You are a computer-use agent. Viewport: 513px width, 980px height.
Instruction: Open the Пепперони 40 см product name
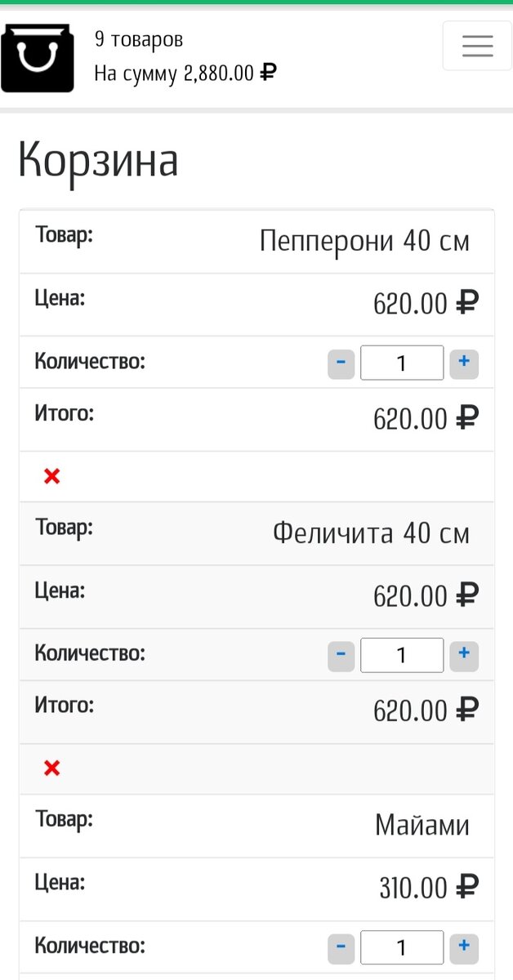click(364, 242)
